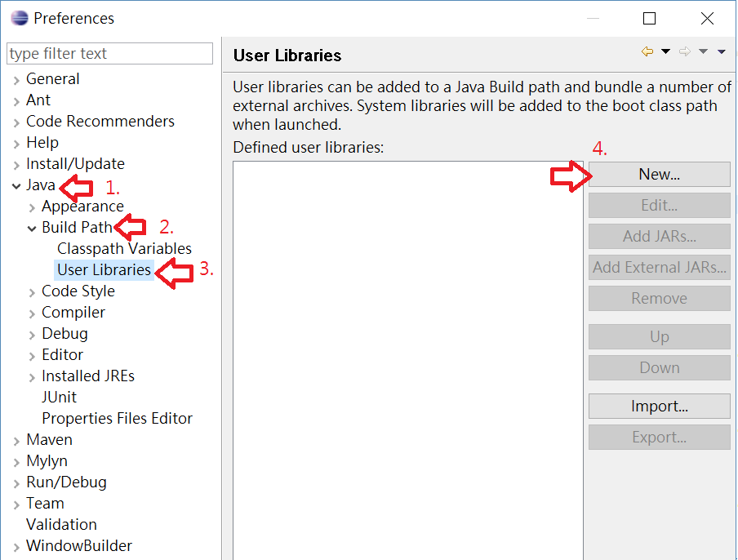This screenshot has width=738, height=560.
Task: Select the Team tree label
Action: coord(45,503)
